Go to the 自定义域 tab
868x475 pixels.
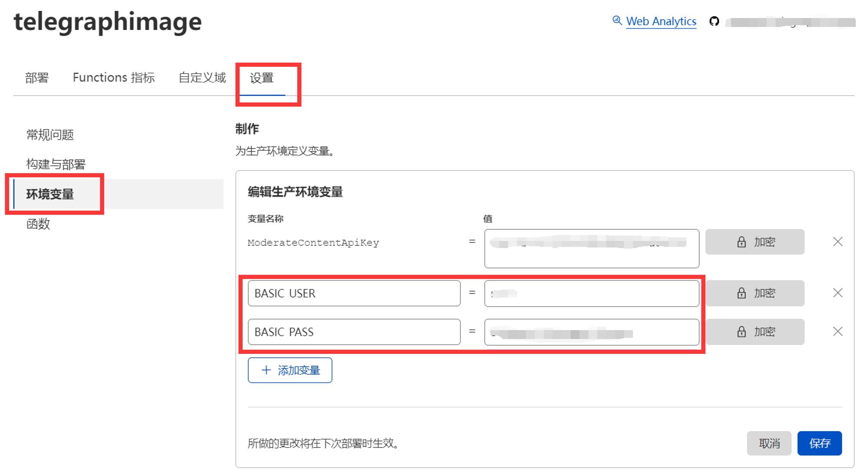(x=202, y=78)
